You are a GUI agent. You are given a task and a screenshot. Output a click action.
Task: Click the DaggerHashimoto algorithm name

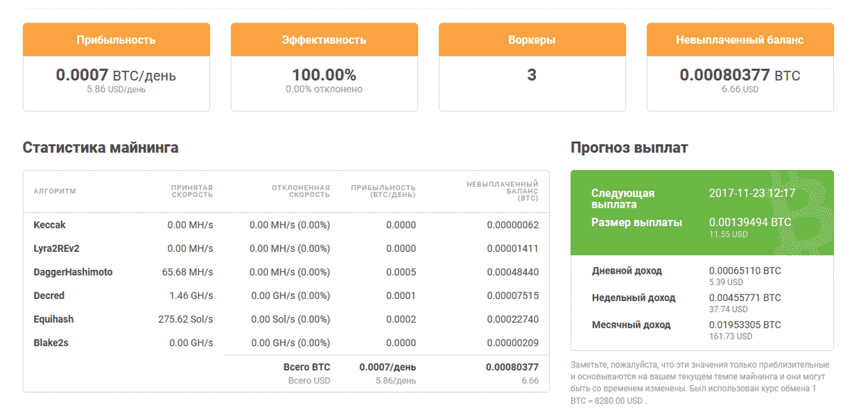73,272
